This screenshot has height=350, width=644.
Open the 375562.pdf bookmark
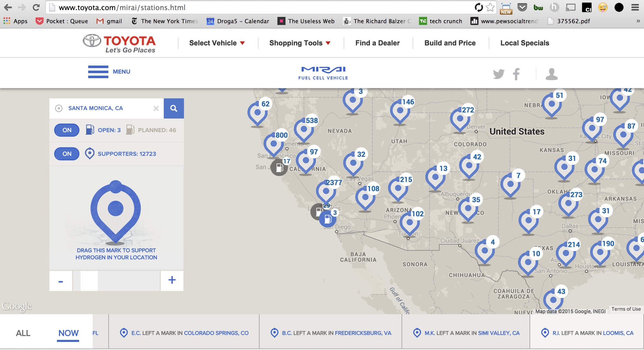coord(569,21)
